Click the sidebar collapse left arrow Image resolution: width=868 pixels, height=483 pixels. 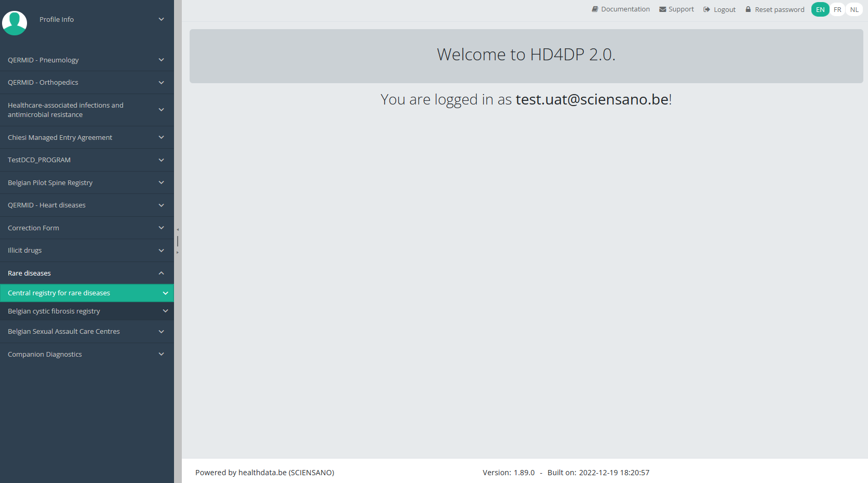(178, 229)
